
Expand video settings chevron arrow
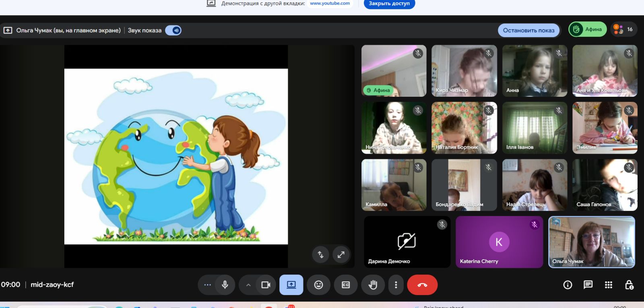(x=248, y=285)
